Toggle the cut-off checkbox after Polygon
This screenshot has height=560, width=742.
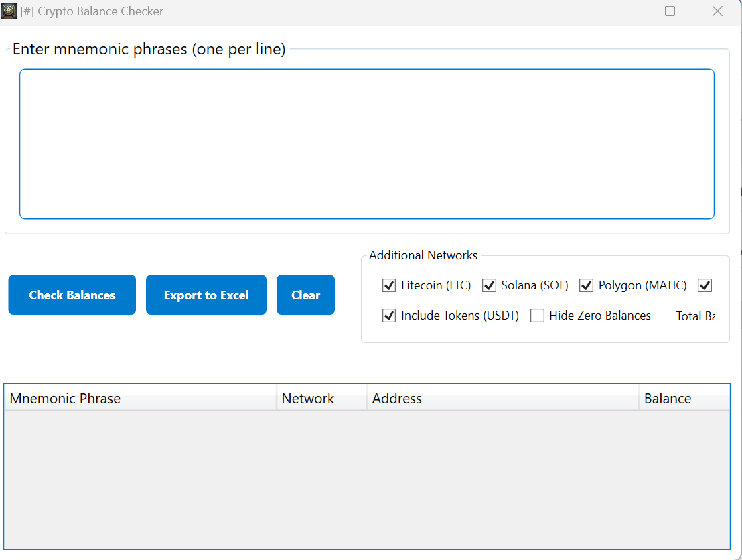(x=704, y=286)
